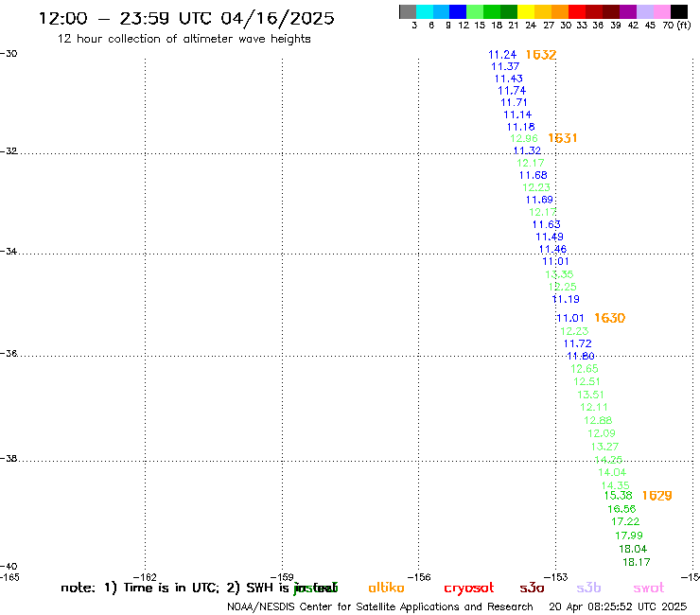This screenshot has height=615, width=700.
Task: Click the altika satellite legend label
Action: tap(386, 588)
